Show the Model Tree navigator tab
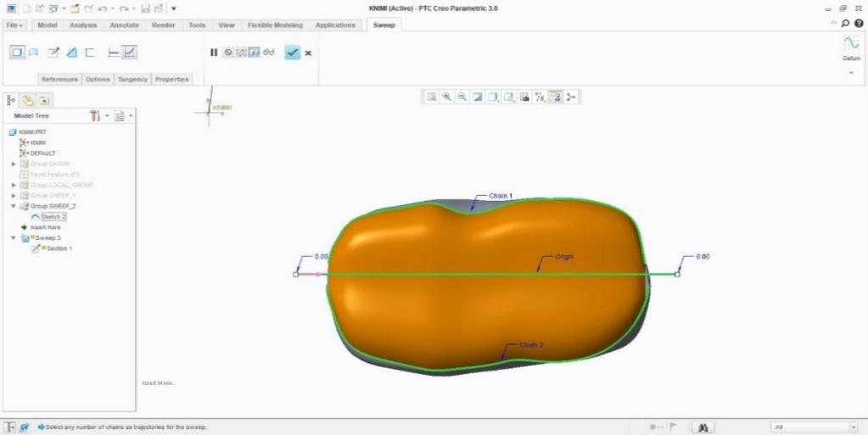The height and width of the screenshot is (435, 868). pyautogui.click(x=11, y=100)
